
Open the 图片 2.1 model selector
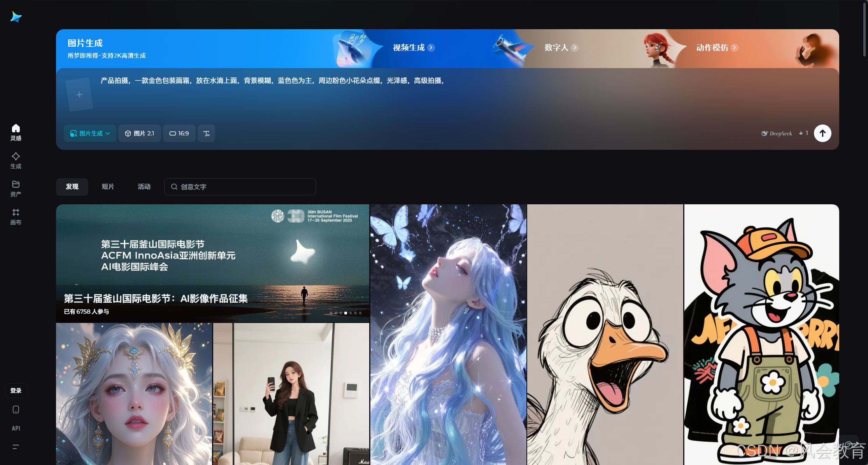click(x=139, y=133)
